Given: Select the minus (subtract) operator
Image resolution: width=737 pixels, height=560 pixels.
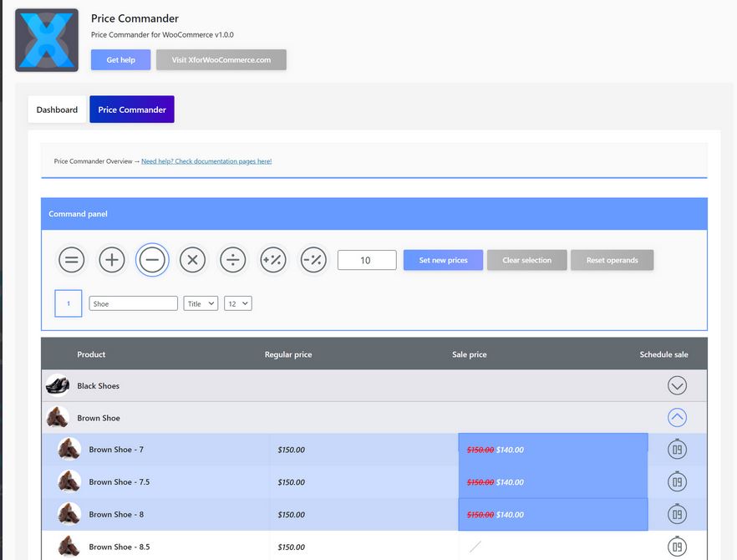Looking at the screenshot, I should click(x=152, y=260).
